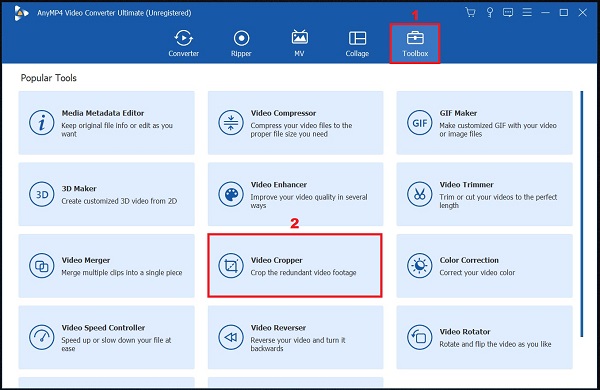600x390 pixels.
Task: Select the Toolbox tab
Action: click(x=415, y=44)
